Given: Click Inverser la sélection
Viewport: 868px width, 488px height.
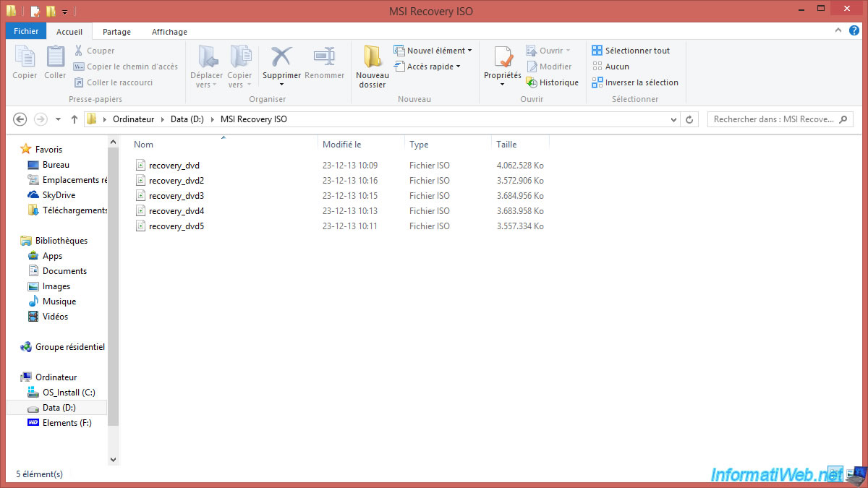Looking at the screenshot, I should coord(635,82).
